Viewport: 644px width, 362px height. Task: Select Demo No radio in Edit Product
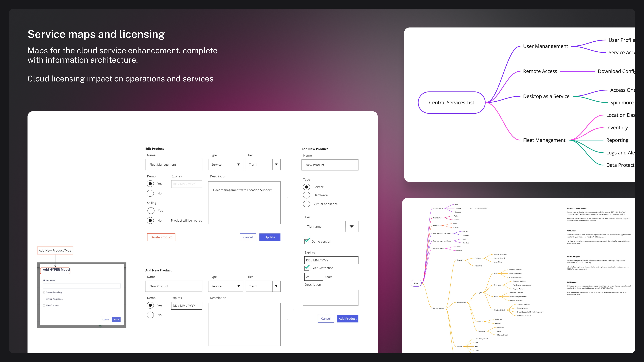[x=150, y=193]
